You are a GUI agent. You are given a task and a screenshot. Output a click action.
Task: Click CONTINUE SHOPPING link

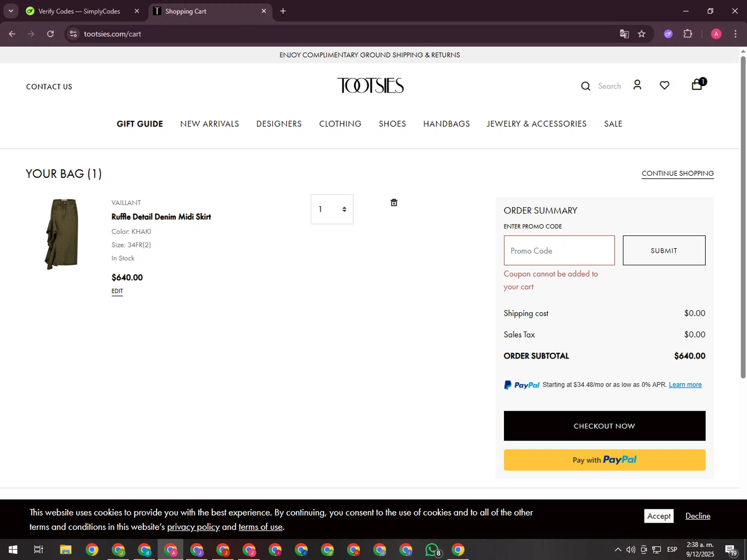click(677, 173)
